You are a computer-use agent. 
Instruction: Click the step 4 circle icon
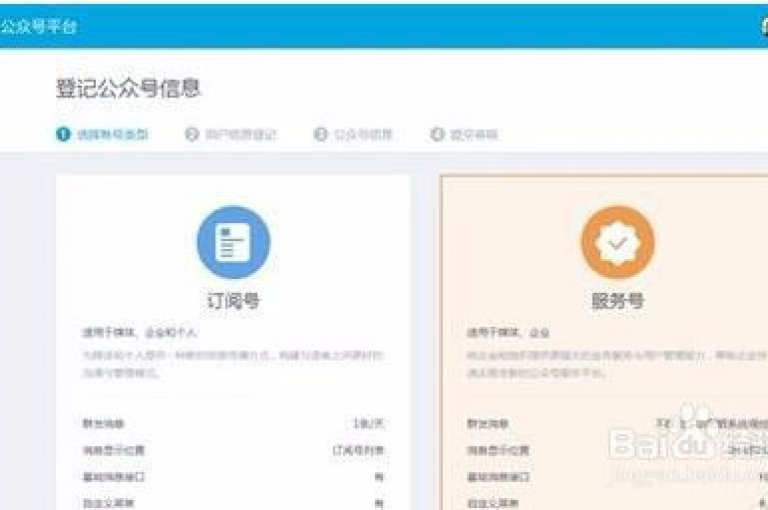[437, 134]
